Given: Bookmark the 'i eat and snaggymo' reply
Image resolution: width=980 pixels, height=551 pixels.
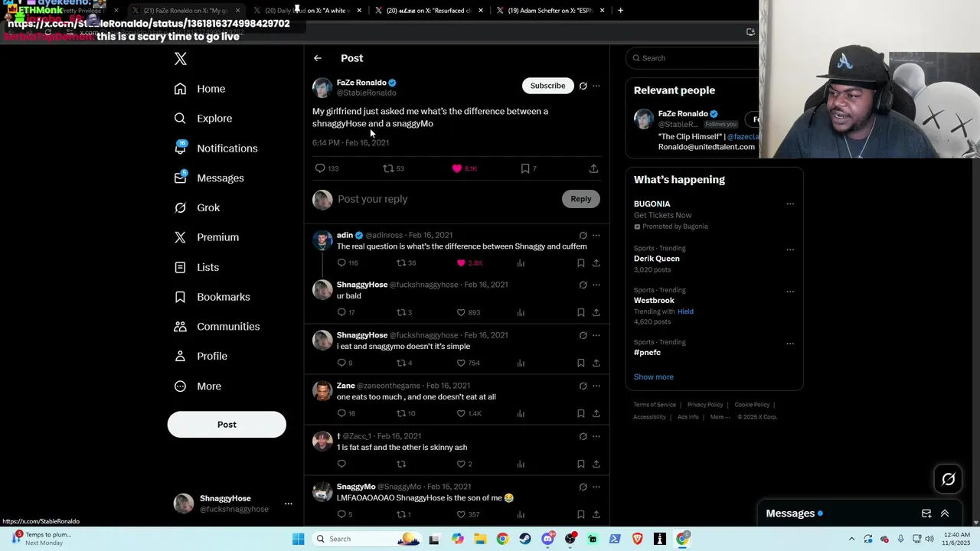Looking at the screenshot, I should (581, 363).
